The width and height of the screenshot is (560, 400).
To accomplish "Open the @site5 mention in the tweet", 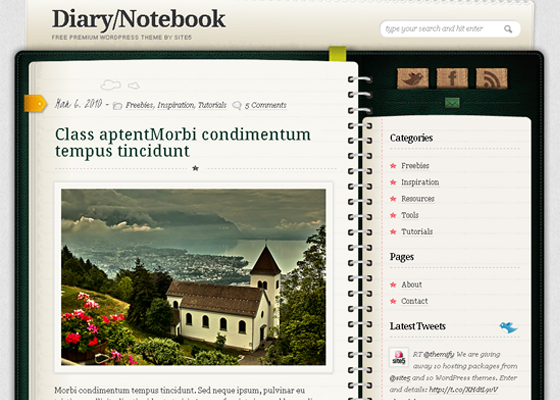I will click(400, 378).
